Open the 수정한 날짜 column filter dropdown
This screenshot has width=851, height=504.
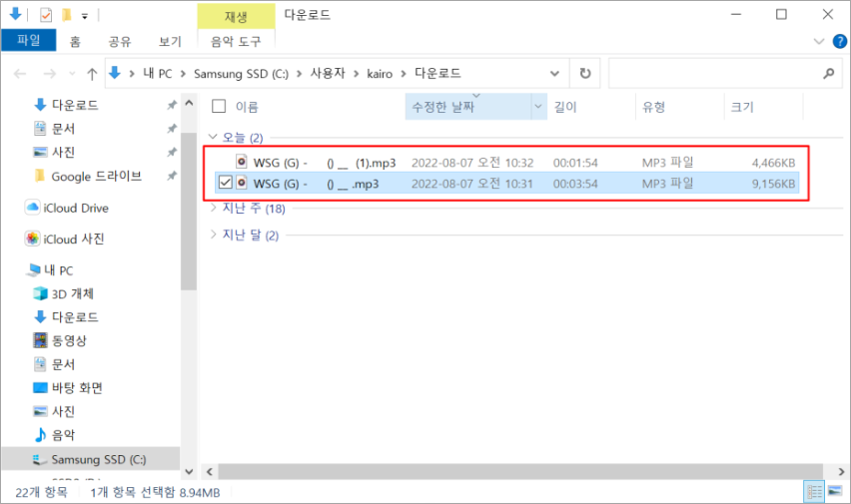pos(538,107)
